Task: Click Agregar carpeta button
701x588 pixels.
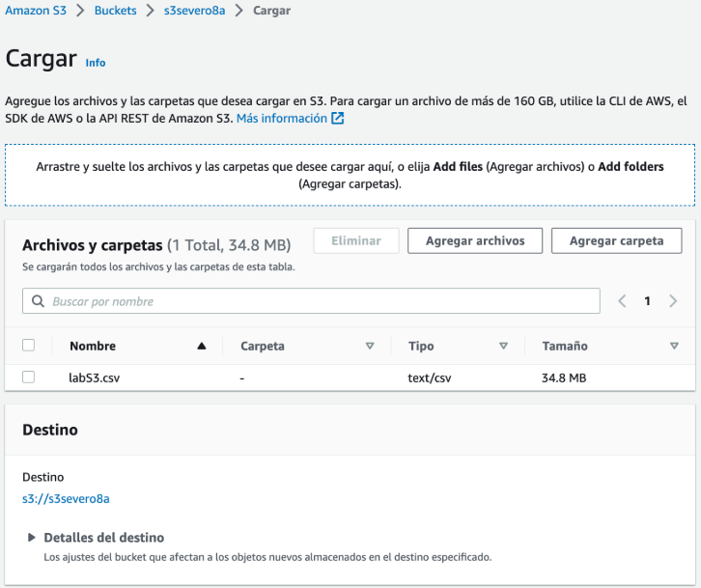Action: 616,240
